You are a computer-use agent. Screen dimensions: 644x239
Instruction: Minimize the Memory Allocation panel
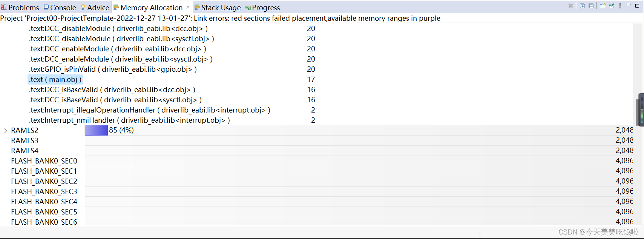pyautogui.click(x=629, y=5)
